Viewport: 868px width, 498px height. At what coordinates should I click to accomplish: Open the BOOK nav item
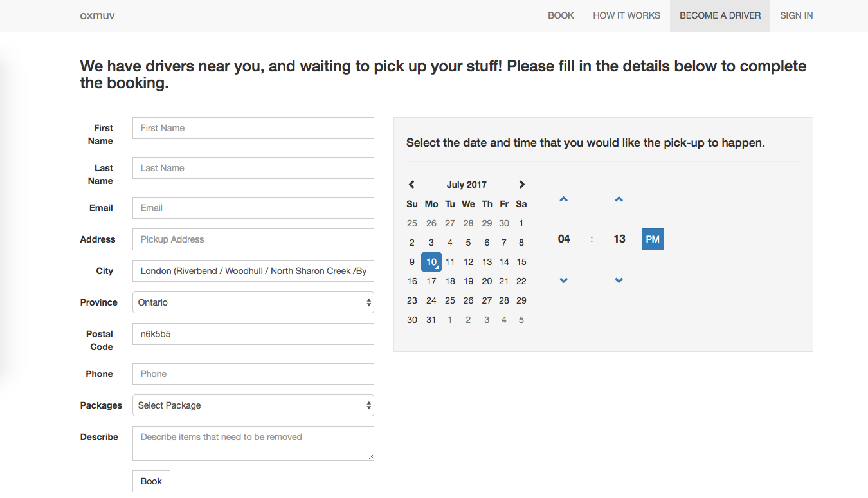(x=561, y=15)
